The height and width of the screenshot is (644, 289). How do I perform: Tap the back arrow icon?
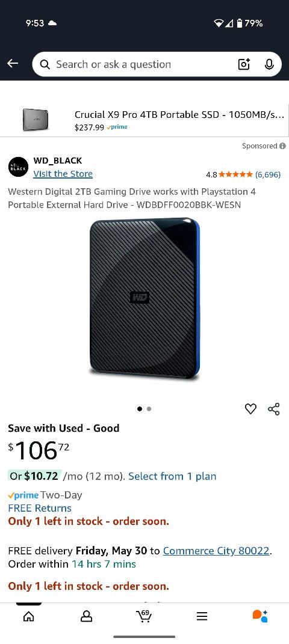click(13, 63)
